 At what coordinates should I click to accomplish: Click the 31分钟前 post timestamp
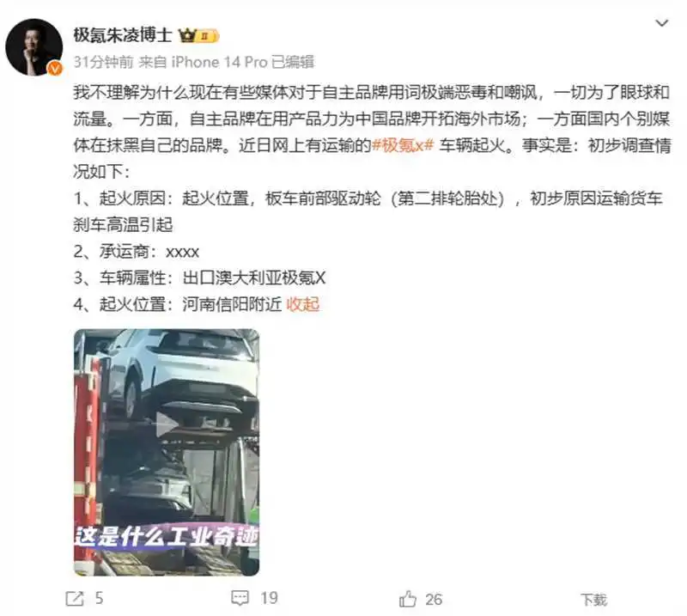click(103, 62)
